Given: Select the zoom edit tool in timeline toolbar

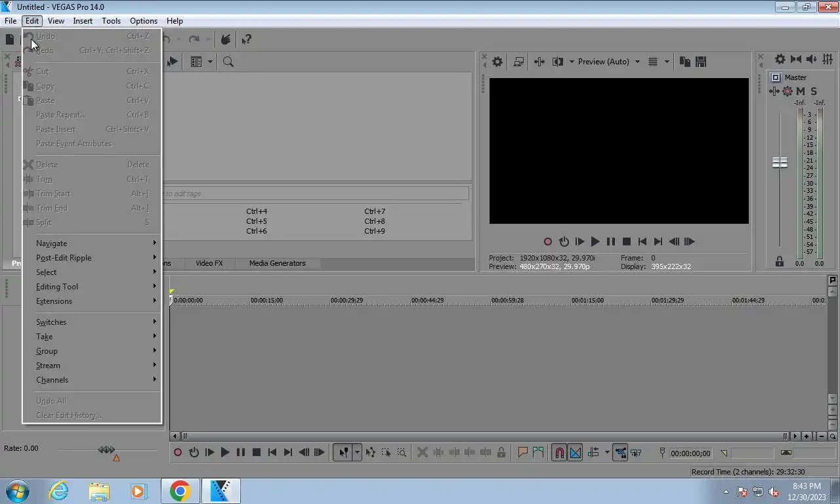Looking at the screenshot, I should pos(402,452).
